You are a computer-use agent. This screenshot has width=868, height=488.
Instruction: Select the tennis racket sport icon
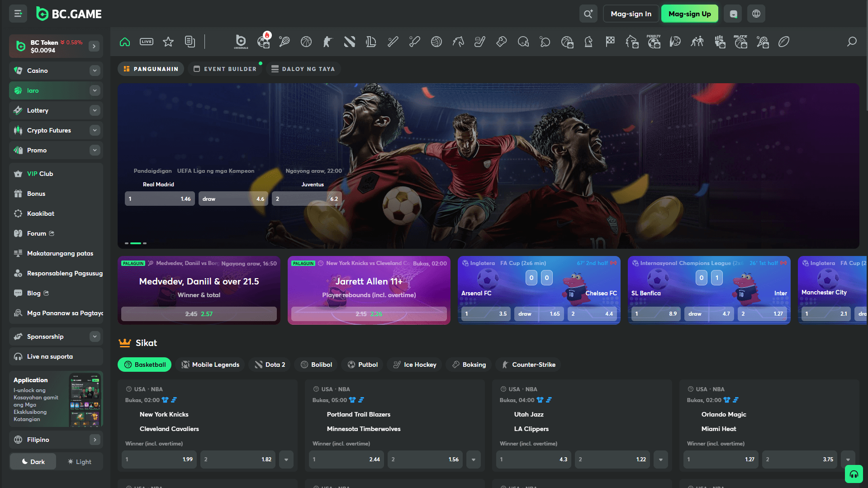[x=285, y=42]
